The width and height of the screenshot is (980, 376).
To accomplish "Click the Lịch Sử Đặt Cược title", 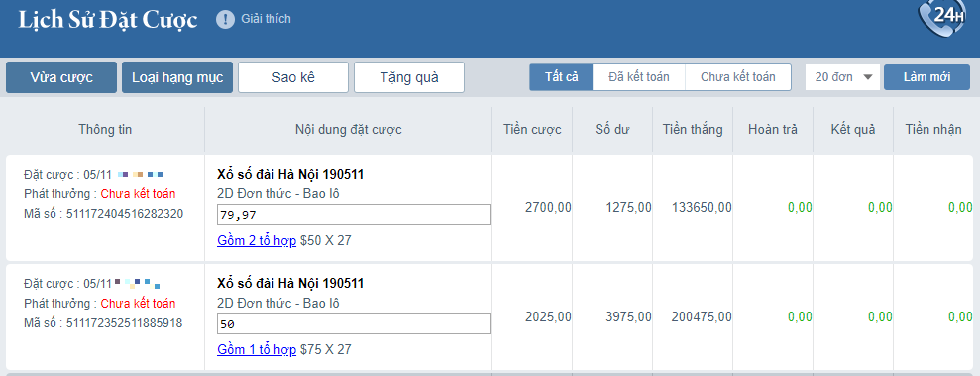I will [107, 20].
